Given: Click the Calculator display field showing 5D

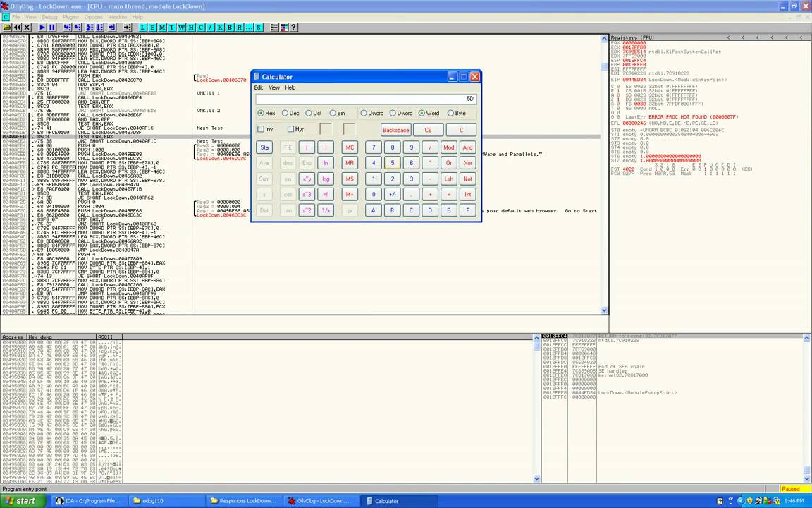Looking at the screenshot, I should click(x=366, y=99).
